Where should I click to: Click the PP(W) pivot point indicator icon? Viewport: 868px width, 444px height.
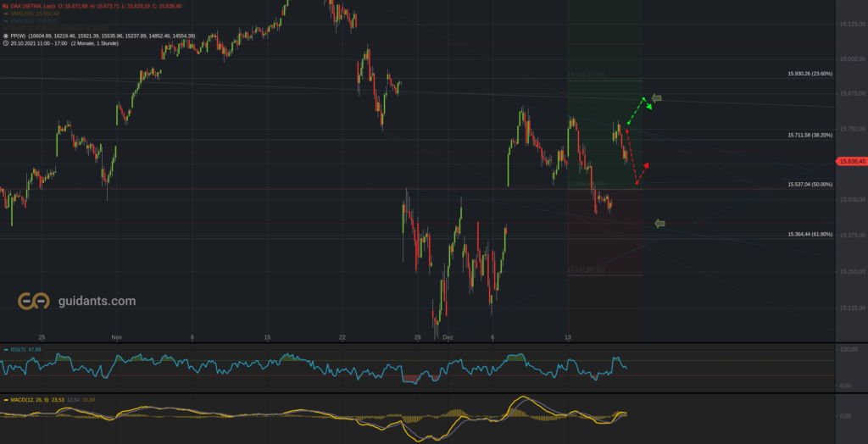(6, 36)
